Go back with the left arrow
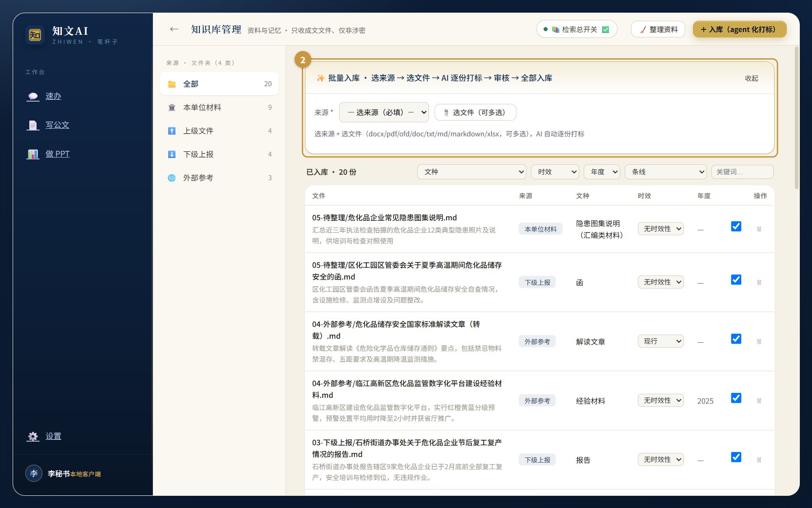 click(x=174, y=29)
